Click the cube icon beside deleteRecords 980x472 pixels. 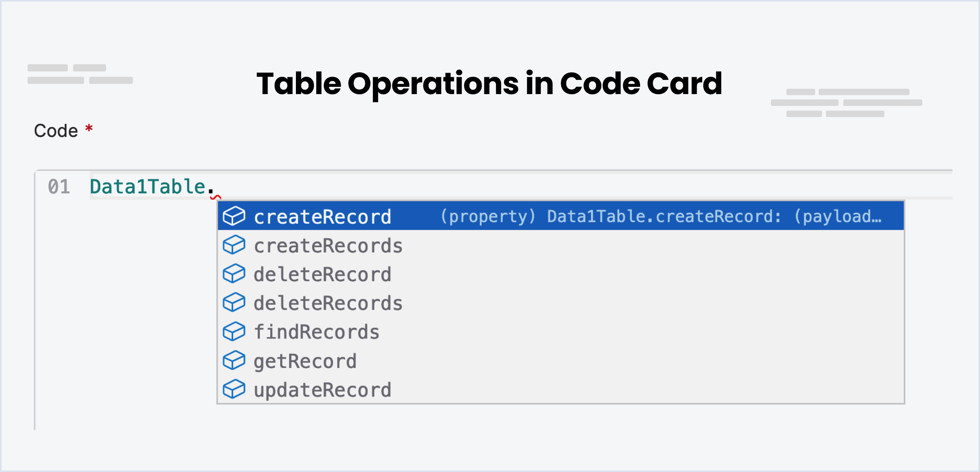coord(234,303)
